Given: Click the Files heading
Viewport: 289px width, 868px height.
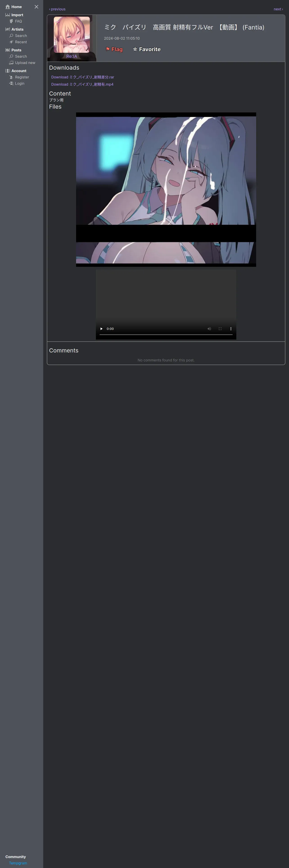Looking at the screenshot, I should coord(55,107).
